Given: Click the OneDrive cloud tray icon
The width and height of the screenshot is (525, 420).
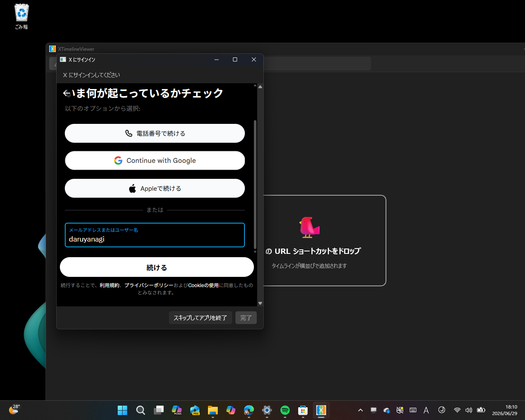Looking at the screenshot, I should (387, 410).
